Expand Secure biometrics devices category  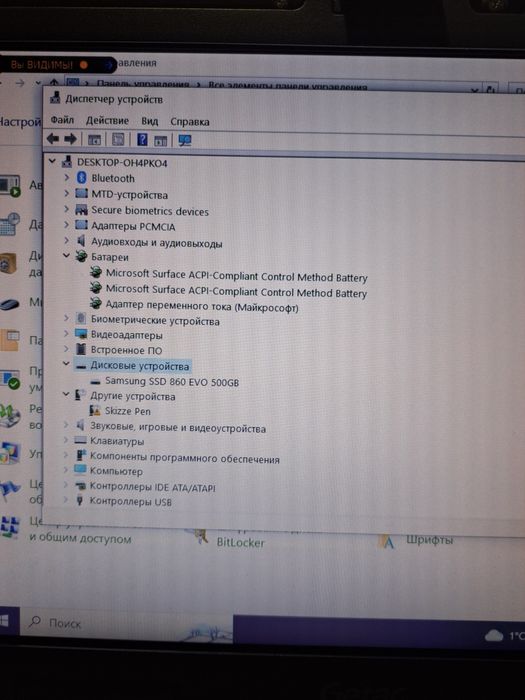pyautogui.click(x=67, y=209)
